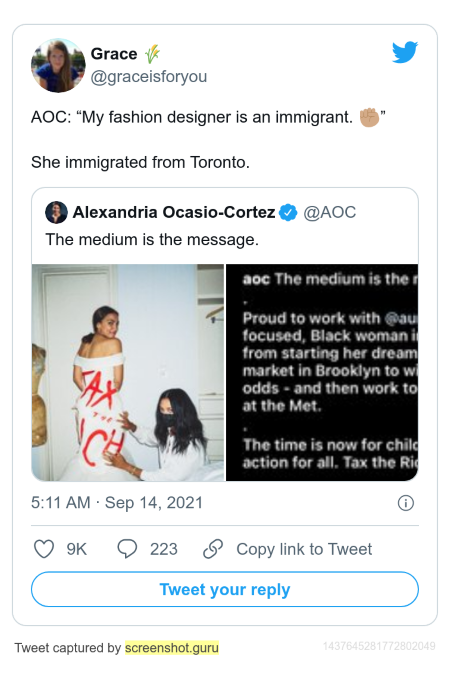Image resolution: width=450 pixels, height=681 pixels.
Task: Click the chain link icon
Action: [213, 549]
